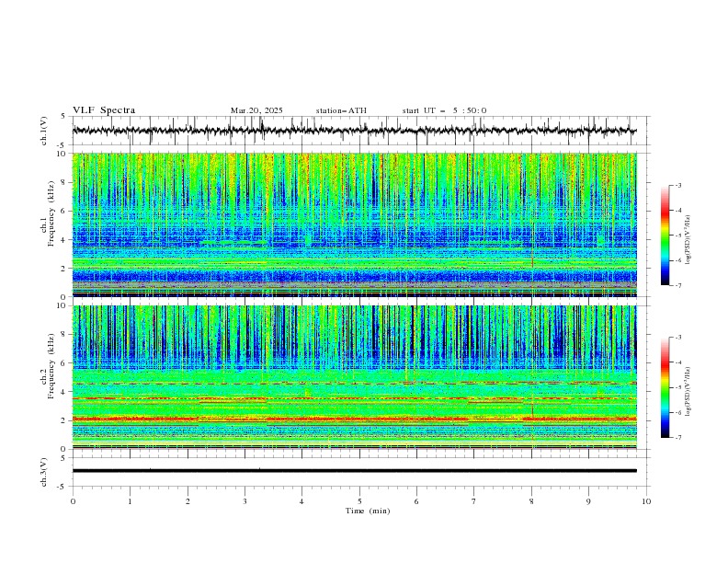Click the '-7' tick on the upper colorbar
This screenshot has height=563, width=728.
pos(678,285)
